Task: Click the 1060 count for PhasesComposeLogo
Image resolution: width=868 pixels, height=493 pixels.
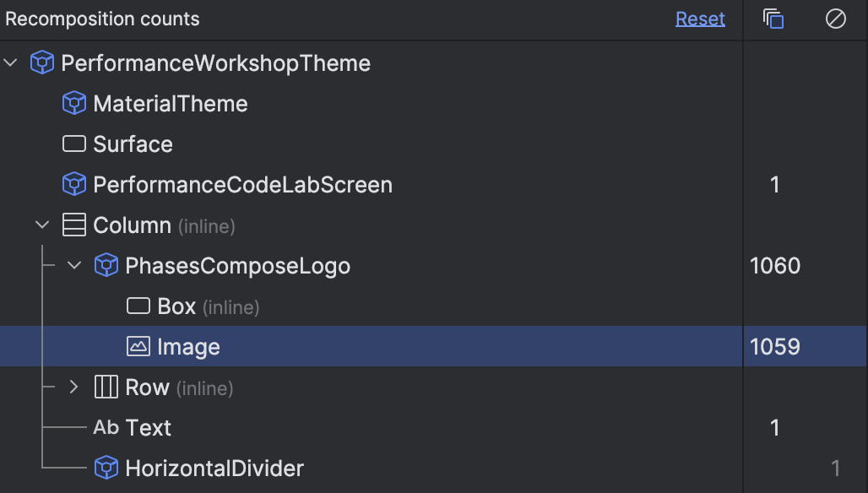Action: tap(775, 266)
